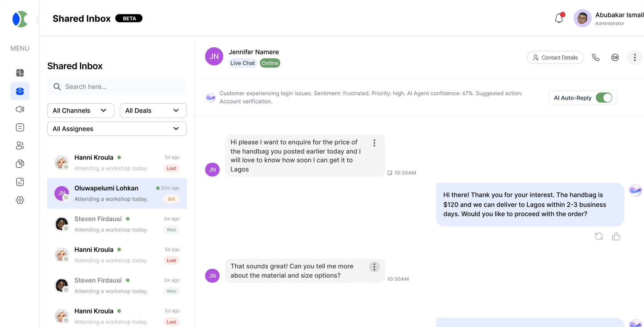Click the app logo at top left
The image size is (644, 327).
point(20,19)
